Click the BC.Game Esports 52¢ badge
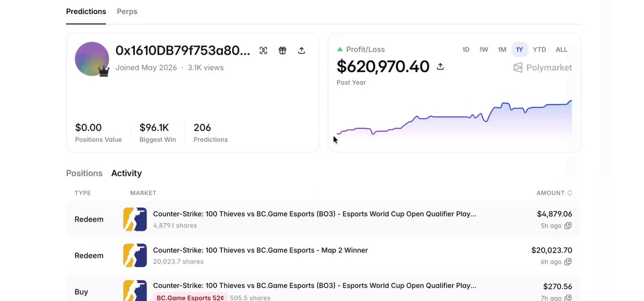This screenshot has width=644, height=301. pyautogui.click(x=190, y=298)
